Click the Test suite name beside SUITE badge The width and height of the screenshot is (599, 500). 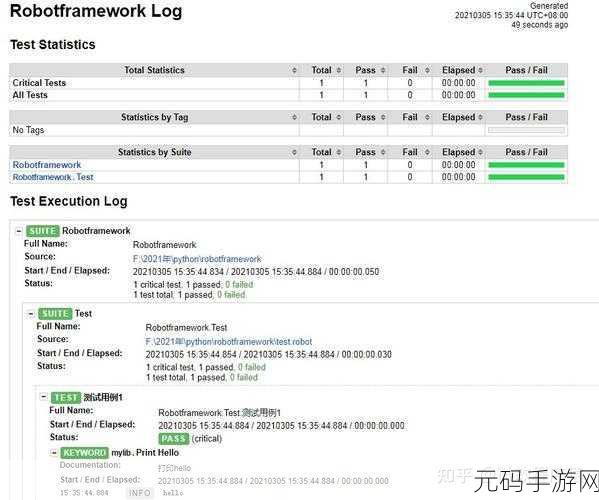pyautogui.click(x=83, y=314)
